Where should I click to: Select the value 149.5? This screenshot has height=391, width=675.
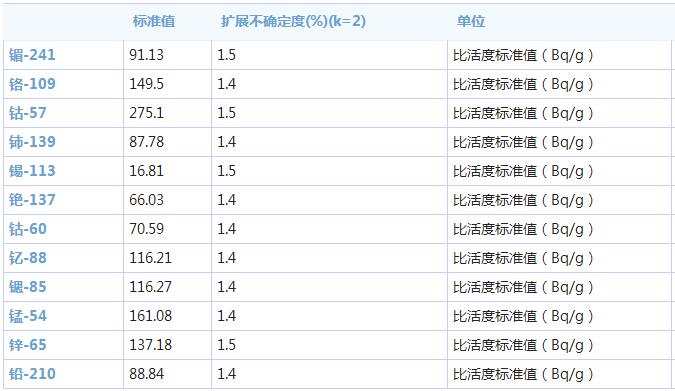pyautogui.click(x=146, y=84)
